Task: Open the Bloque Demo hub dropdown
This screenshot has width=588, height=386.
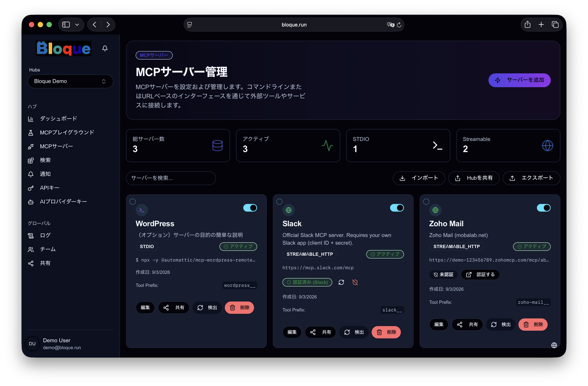Action: tap(70, 81)
